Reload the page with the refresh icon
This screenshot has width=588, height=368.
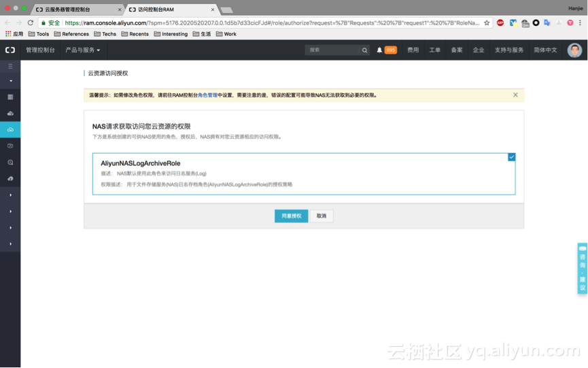(31, 23)
